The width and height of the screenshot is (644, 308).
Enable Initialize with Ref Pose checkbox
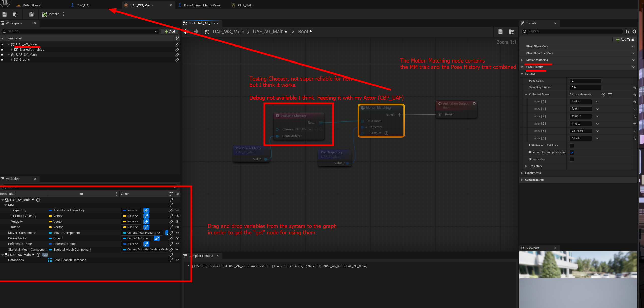[x=572, y=146]
